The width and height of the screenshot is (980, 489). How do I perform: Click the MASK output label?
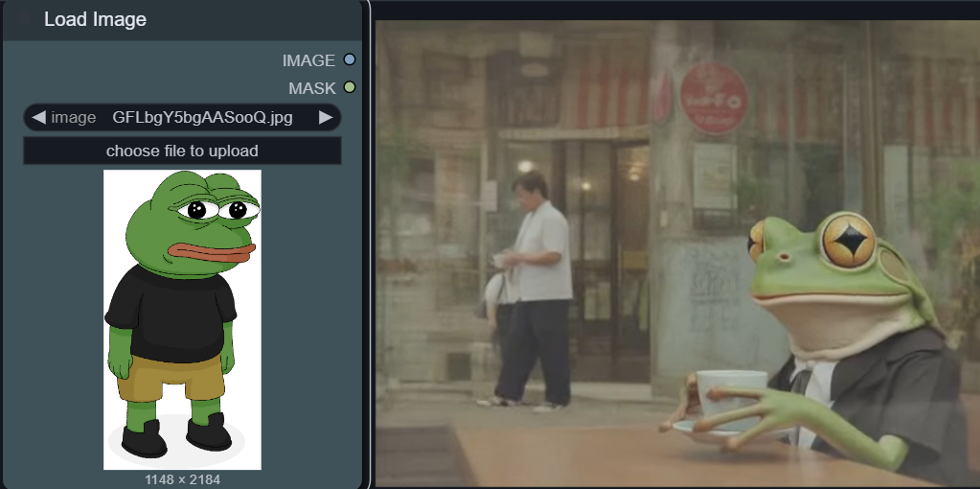tap(312, 88)
